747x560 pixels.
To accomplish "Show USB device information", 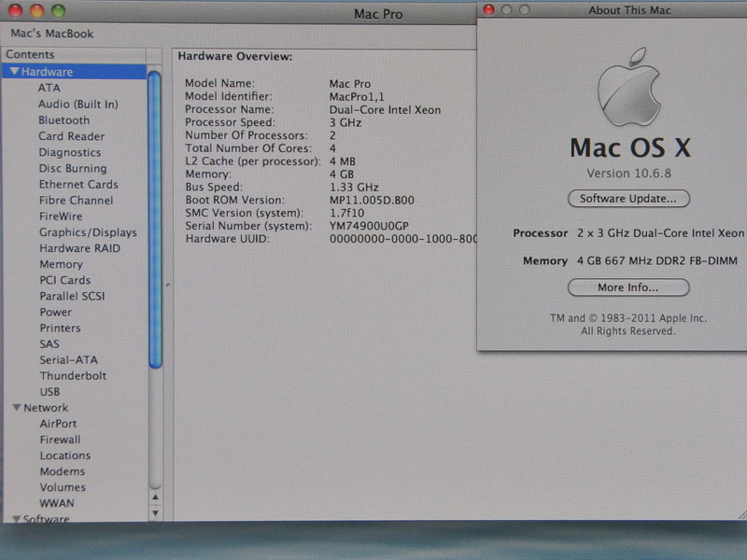I will pos(50,392).
